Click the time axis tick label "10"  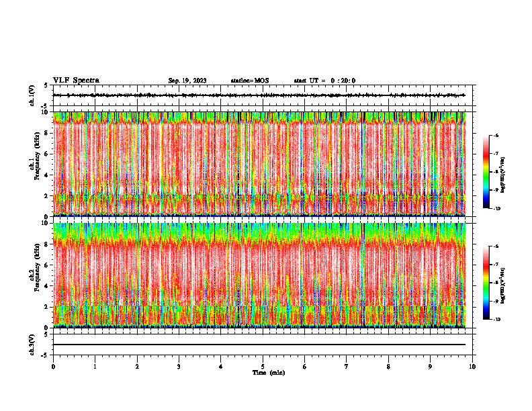[472, 367]
